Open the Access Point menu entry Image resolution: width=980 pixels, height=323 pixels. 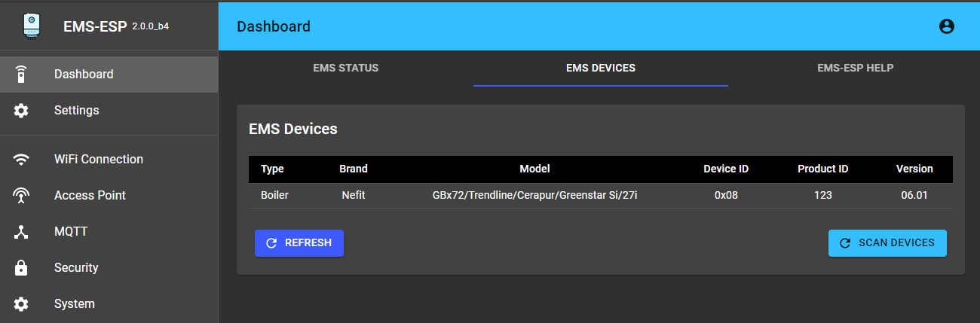[90, 196]
